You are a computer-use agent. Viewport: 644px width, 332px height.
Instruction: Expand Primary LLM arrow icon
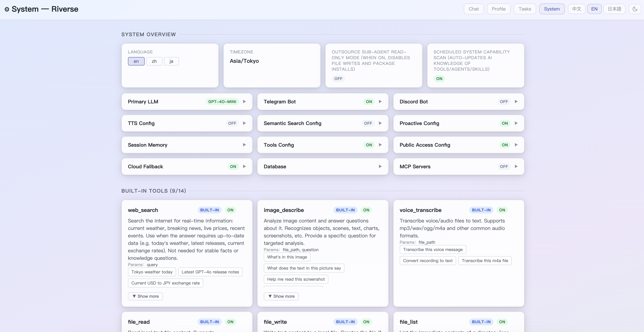point(244,101)
